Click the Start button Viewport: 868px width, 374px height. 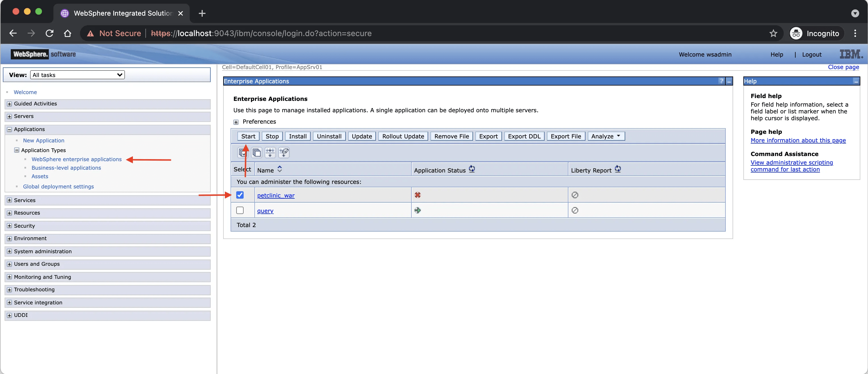[x=248, y=136]
